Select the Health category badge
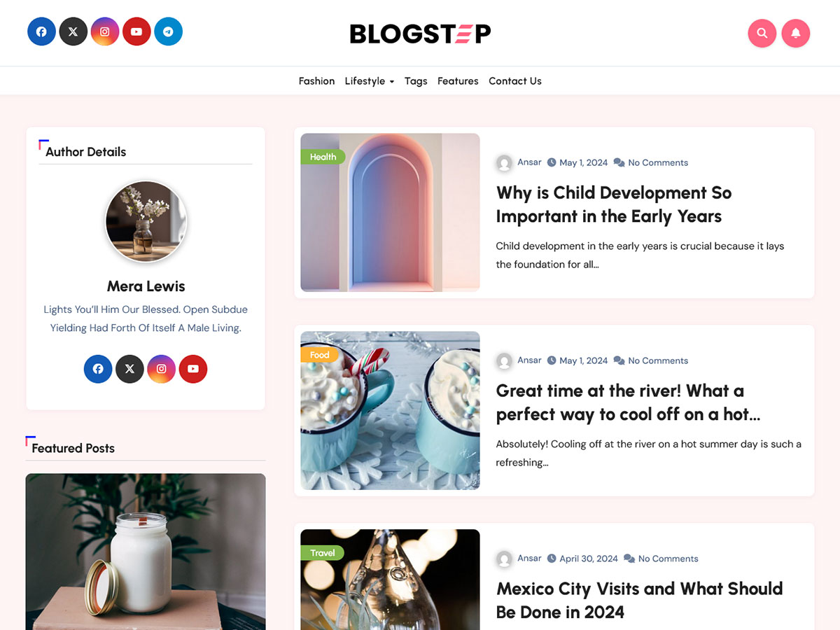The width and height of the screenshot is (840, 630). pos(323,157)
